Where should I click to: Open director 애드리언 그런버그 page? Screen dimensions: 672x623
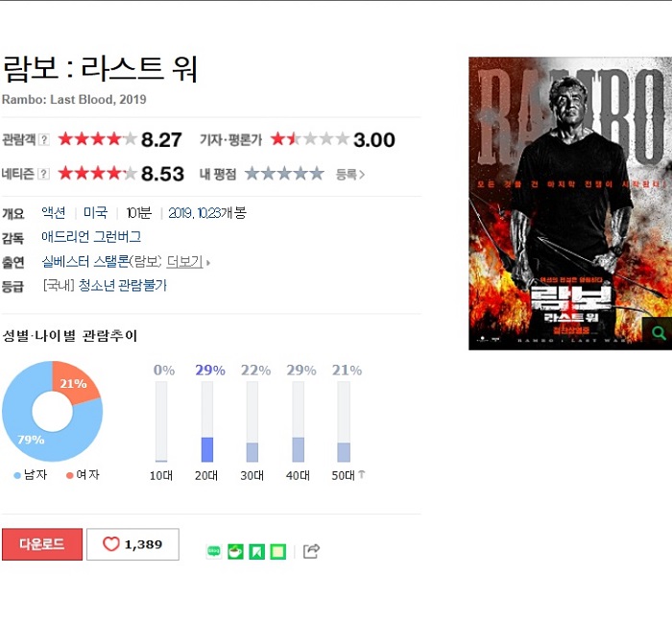tap(91, 236)
